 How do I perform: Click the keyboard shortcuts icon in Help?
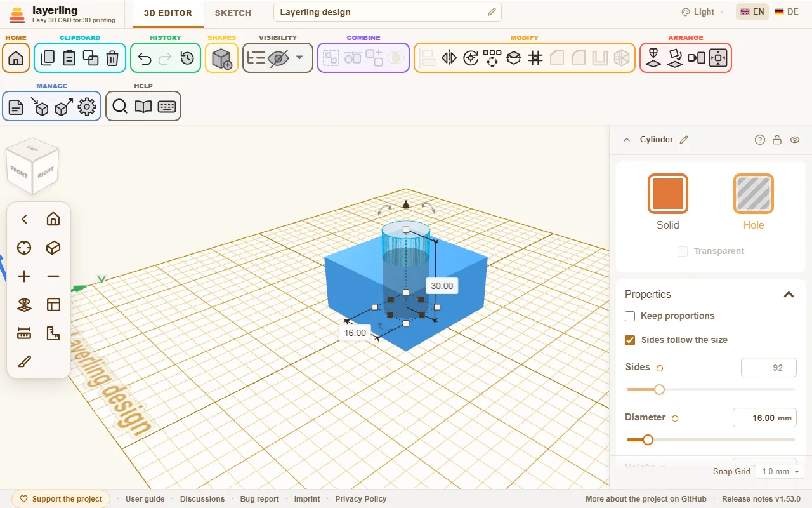click(x=167, y=107)
